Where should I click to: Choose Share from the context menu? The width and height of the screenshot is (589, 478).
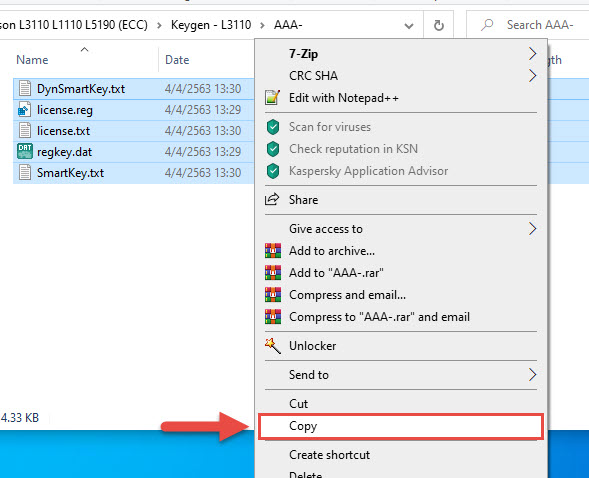(401, 199)
